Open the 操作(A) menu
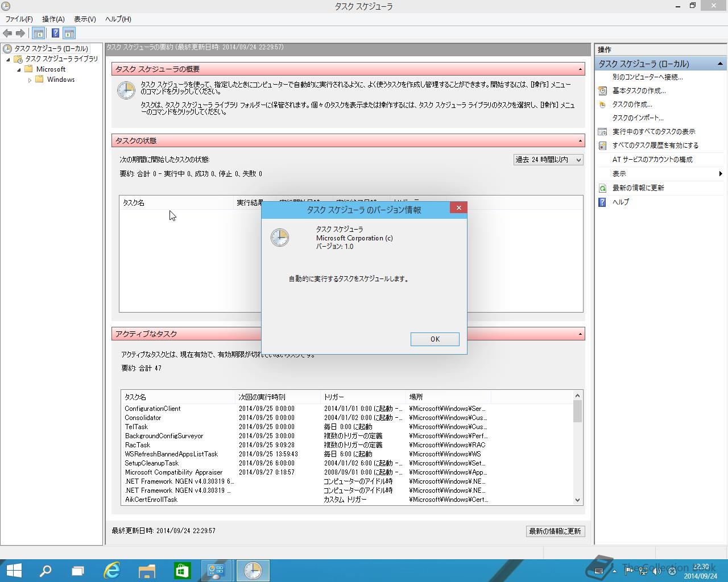728x582 pixels. coord(53,19)
